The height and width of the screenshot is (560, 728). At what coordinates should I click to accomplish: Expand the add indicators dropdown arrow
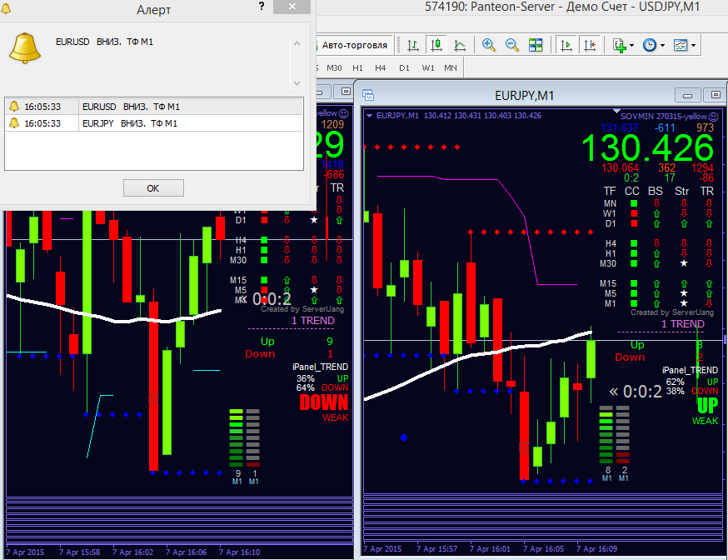pos(631,46)
